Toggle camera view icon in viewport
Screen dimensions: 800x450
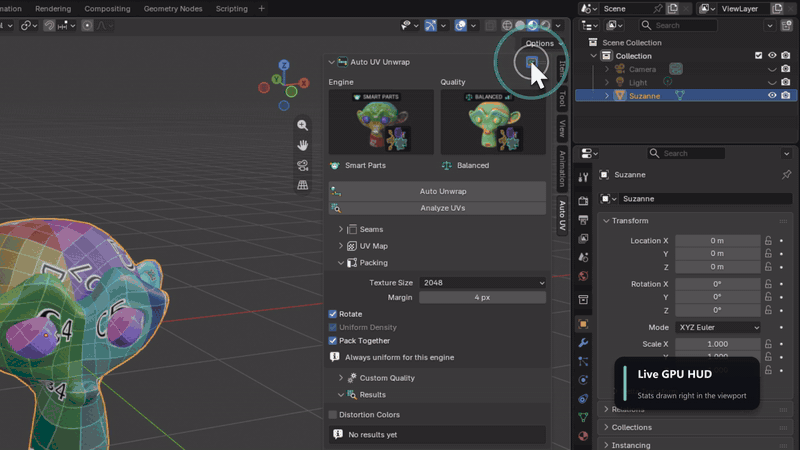point(303,165)
